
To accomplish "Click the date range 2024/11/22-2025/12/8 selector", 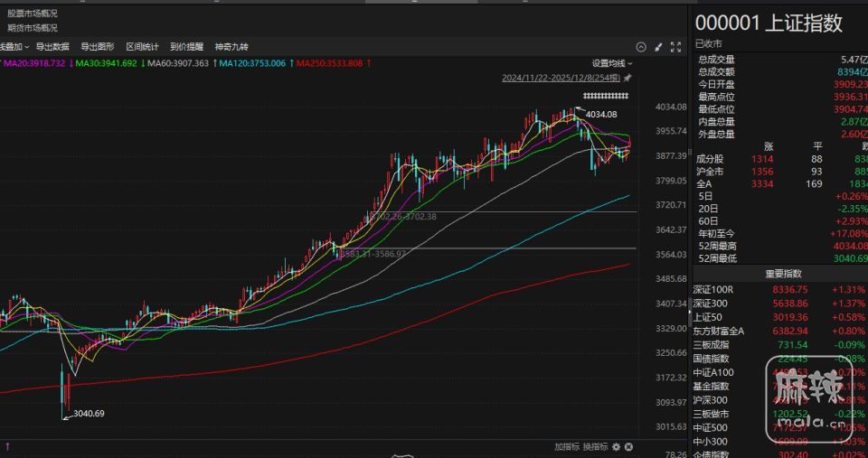I will coord(561,79).
